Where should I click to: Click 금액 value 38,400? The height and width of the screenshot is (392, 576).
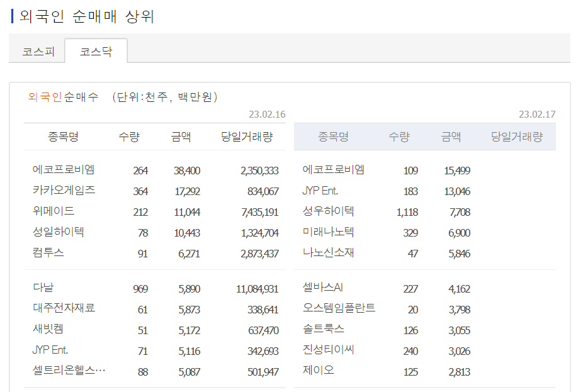coord(187,171)
